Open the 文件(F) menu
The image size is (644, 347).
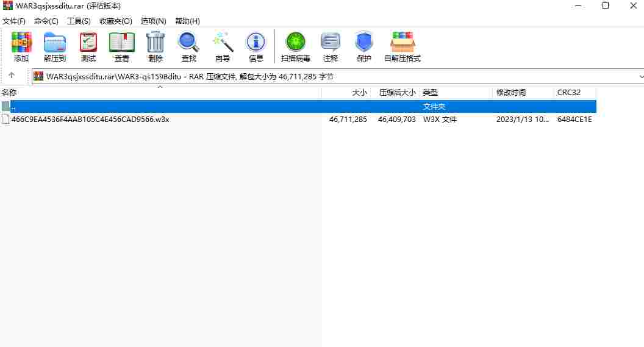(13, 21)
